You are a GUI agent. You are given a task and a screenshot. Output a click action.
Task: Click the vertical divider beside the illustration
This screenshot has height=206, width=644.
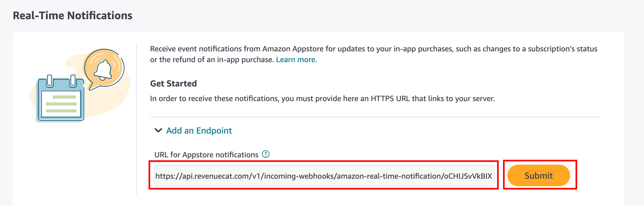click(x=136, y=119)
